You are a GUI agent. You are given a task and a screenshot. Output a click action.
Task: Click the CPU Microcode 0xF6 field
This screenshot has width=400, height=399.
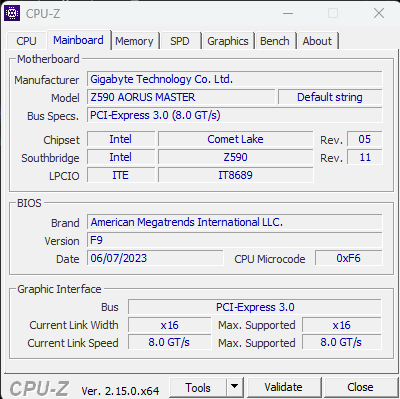click(x=349, y=258)
